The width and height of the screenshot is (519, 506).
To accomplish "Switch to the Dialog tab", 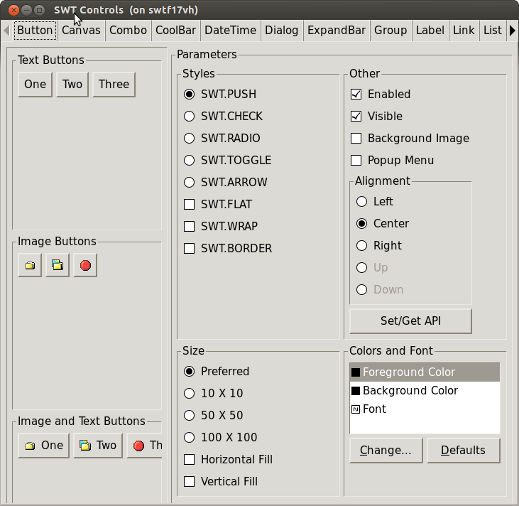I will [x=282, y=30].
